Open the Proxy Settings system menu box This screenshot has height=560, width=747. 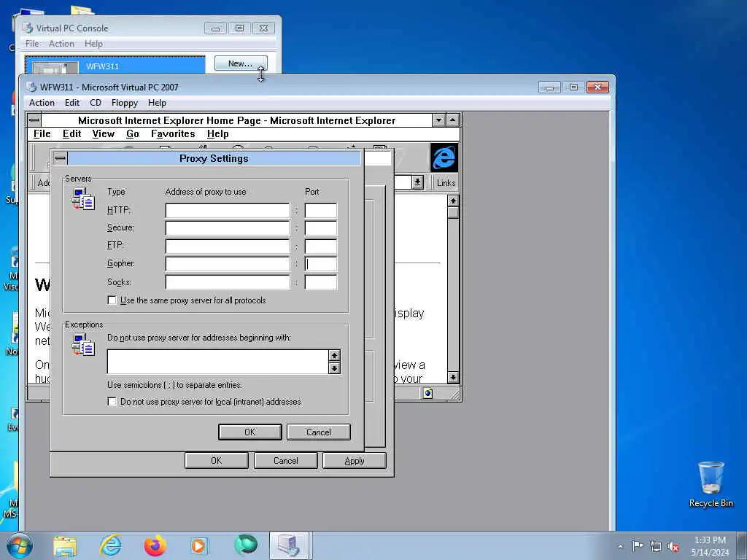(x=61, y=158)
